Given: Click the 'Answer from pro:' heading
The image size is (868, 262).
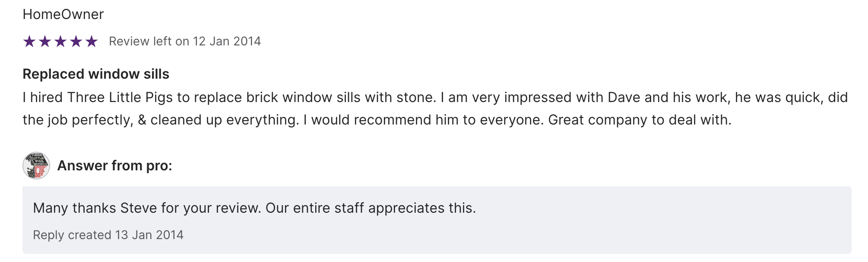Looking at the screenshot, I should tap(114, 166).
